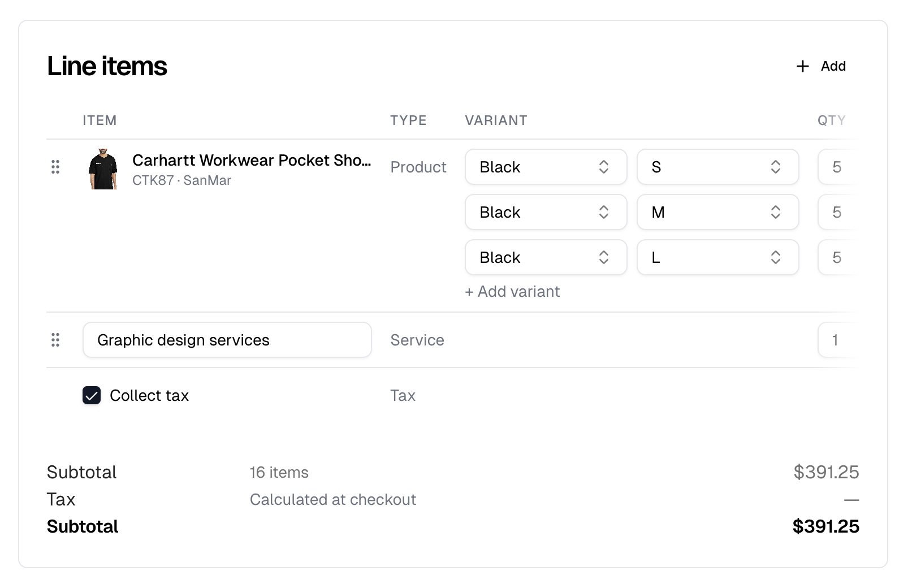Grab the drag handle for Graphic design services
This screenshot has height=588, width=908.
click(x=55, y=340)
